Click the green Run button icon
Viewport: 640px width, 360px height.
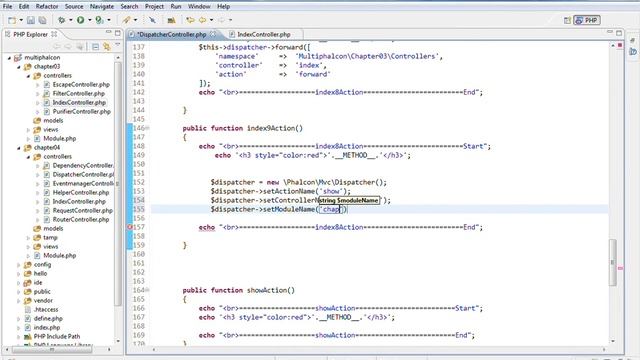coord(80,20)
